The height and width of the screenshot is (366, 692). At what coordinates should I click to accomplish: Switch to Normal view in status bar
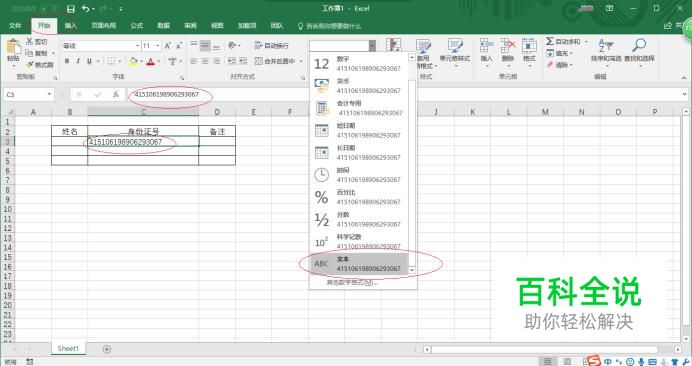click(x=548, y=362)
